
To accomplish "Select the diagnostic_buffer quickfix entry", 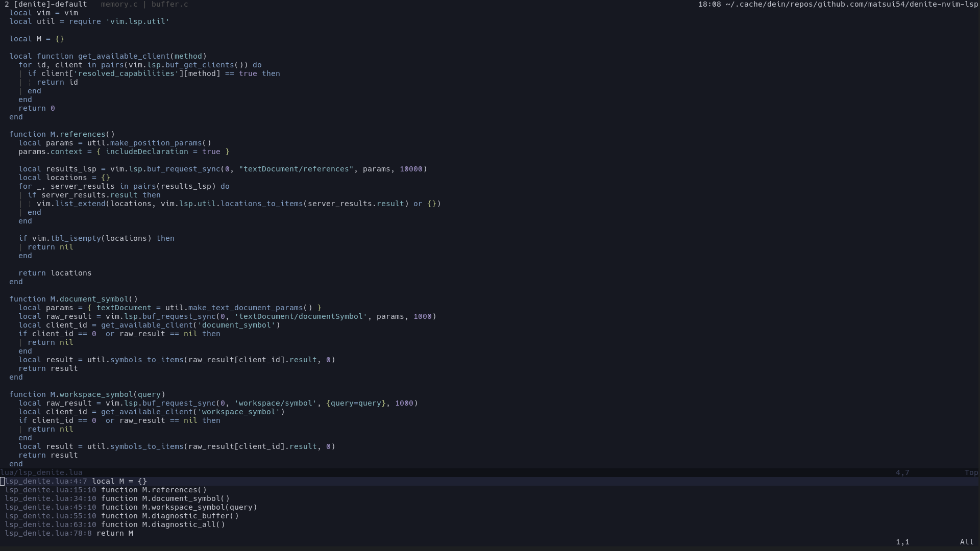I will point(120,516).
